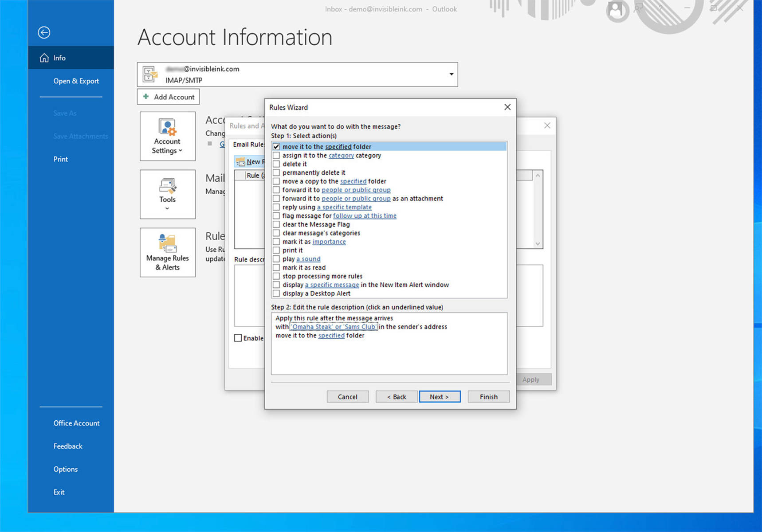Click 'follow up at this time' link
The width and height of the screenshot is (762, 532).
(x=365, y=216)
